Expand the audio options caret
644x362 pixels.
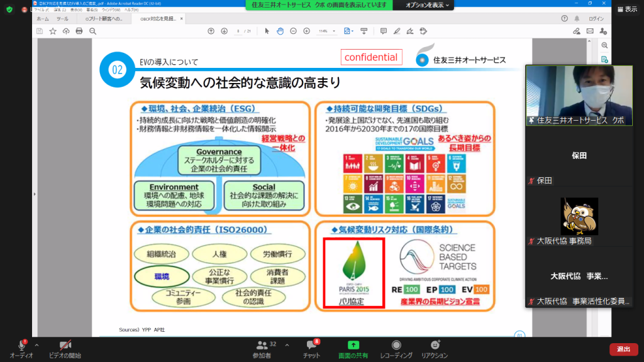pos(37,345)
